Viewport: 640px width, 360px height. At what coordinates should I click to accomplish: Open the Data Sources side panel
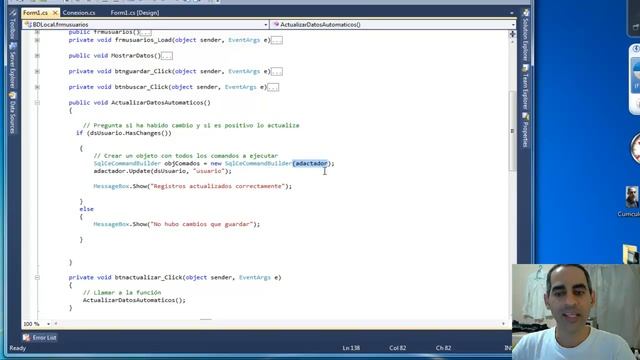pos(12,113)
